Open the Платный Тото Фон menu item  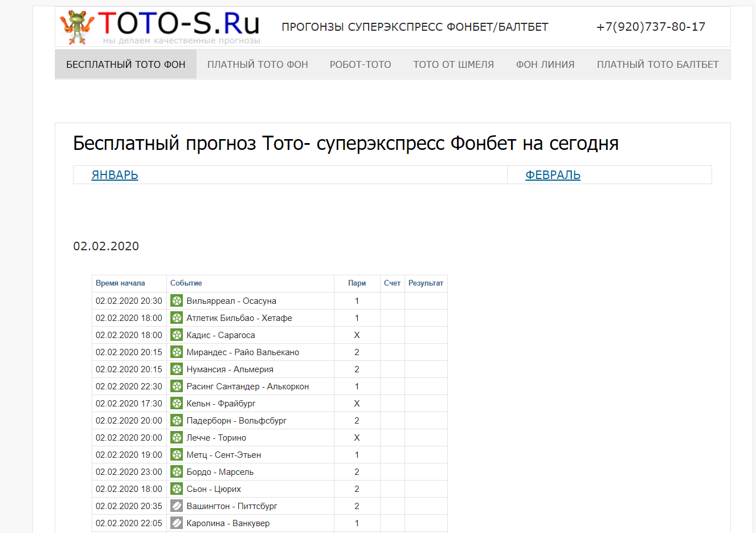tap(258, 64)
